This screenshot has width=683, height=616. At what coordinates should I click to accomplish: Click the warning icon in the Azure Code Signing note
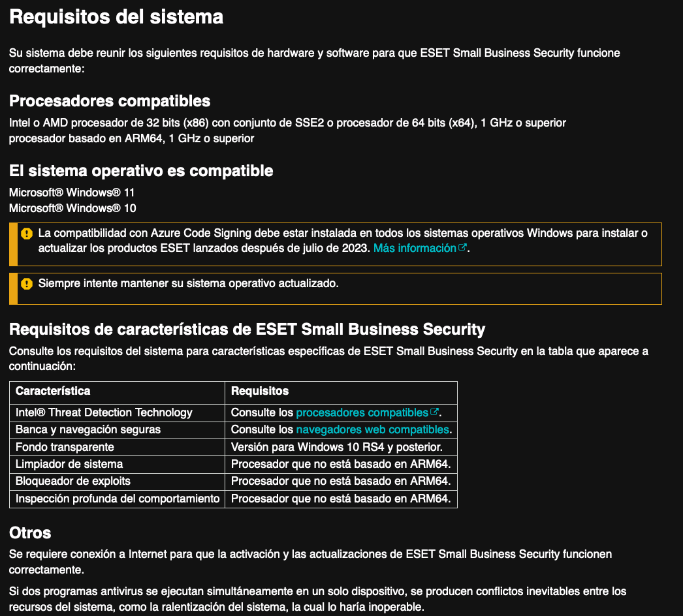(27, 233)
